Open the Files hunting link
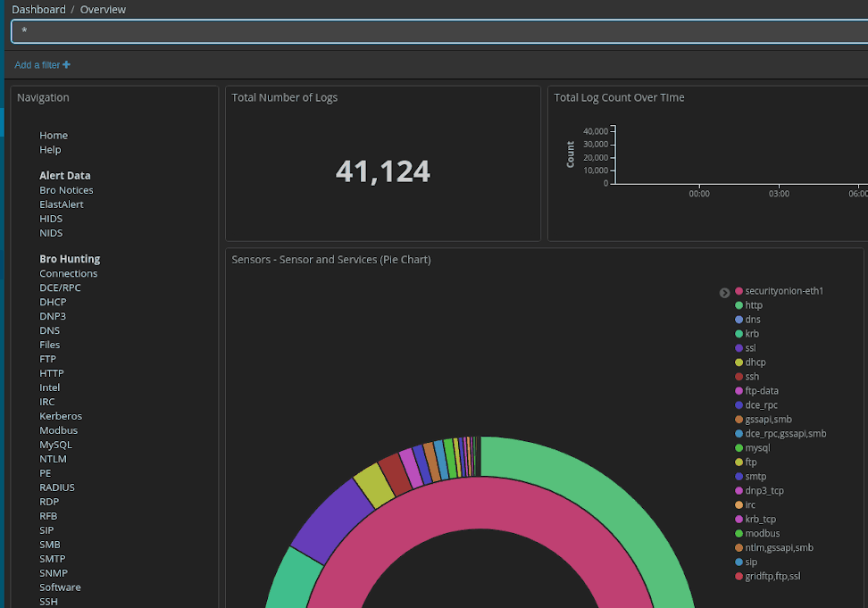The image size is (868, 608). click(50, 345)
